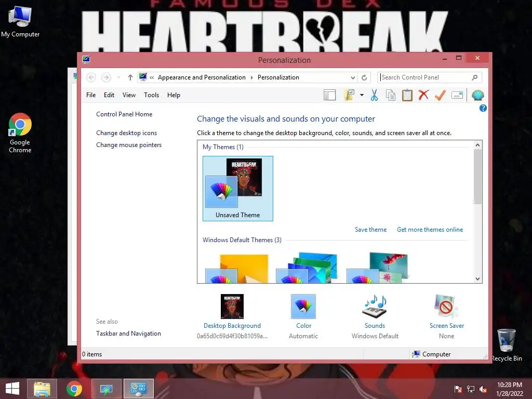This screenshot has width=532, height=399.
Task: Open My Computer desktop icon
Action: tap(20, 22)
